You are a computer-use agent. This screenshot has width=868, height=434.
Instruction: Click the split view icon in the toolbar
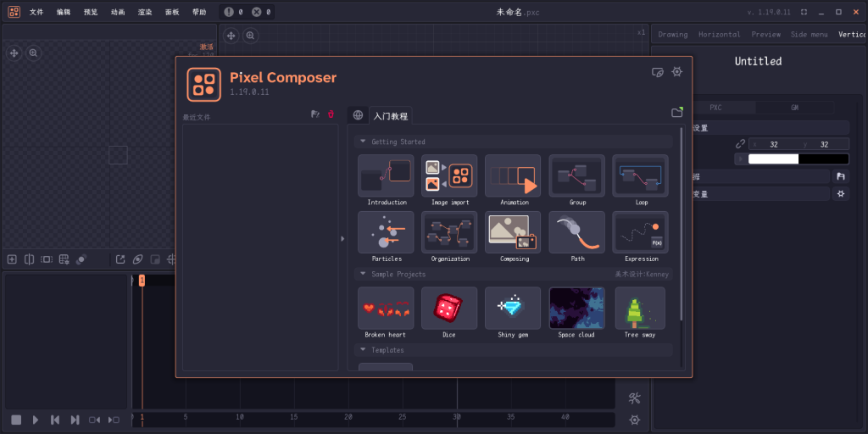[30, 259]
